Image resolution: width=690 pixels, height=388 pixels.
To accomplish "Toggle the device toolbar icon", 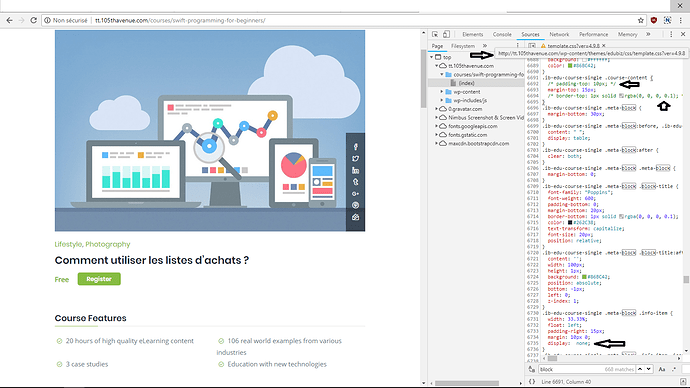I will [x=446, y=34].
